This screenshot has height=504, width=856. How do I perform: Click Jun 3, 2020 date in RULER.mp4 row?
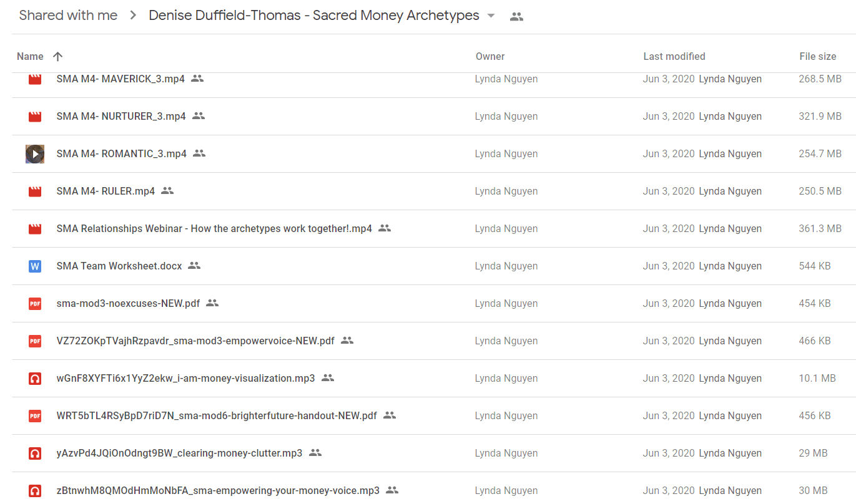(669, 191)
